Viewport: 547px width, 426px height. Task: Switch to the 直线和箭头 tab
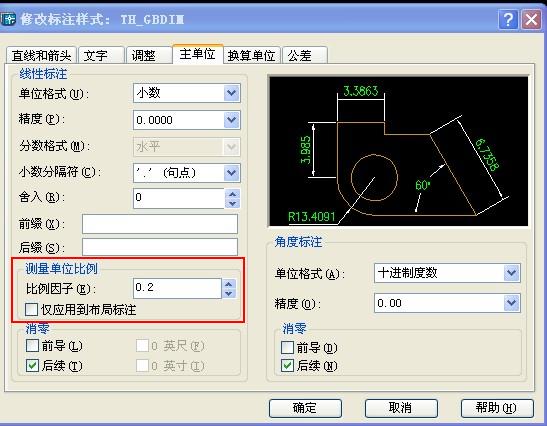click(x=41, y=55)
